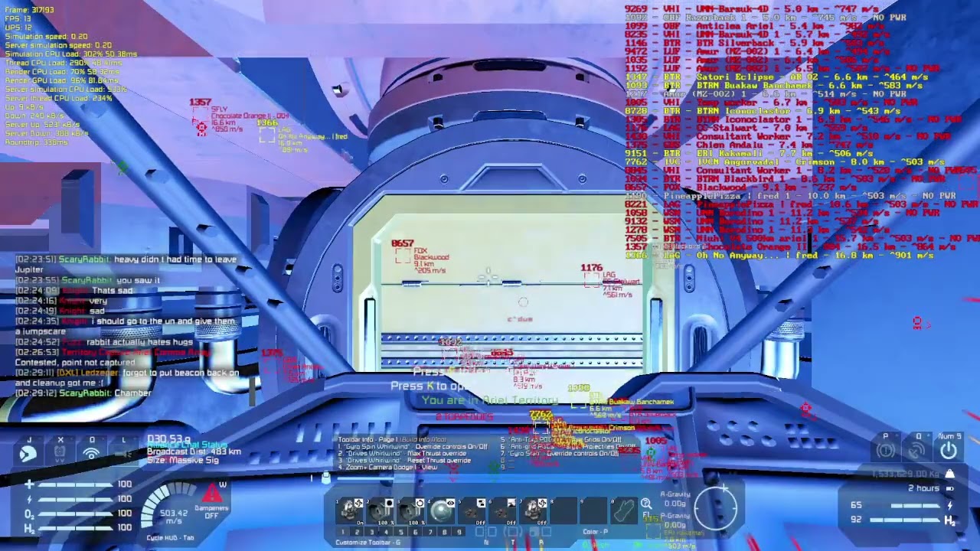The image size is (980, 551).
Task: Click the health bar showing 100
Action: pos(75,484)
